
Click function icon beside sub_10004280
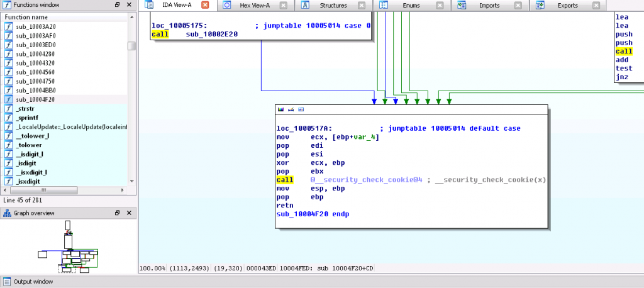[x=9, y=54]
